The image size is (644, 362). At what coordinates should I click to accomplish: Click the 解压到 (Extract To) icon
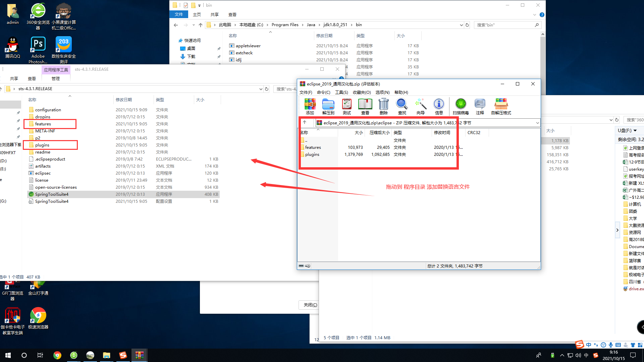tap(328, 106)
